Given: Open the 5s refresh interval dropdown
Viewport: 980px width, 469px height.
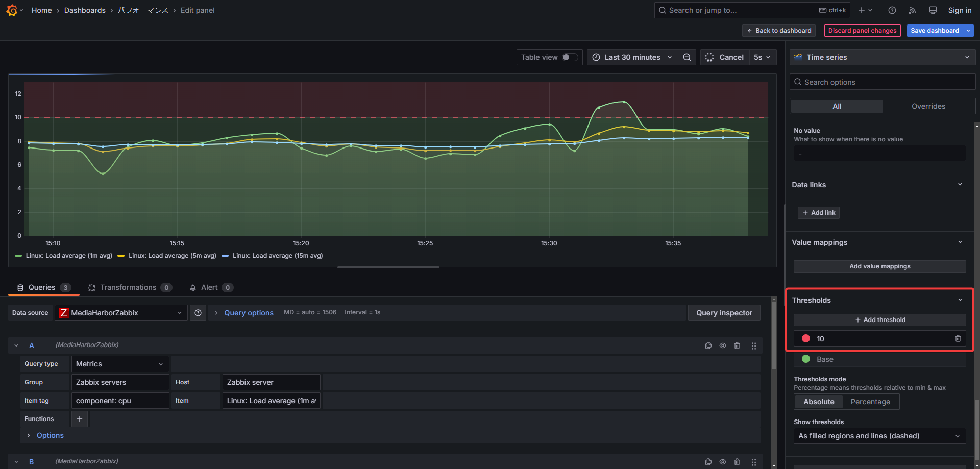Looking at the screenshot, I should (x=762, y=57).
